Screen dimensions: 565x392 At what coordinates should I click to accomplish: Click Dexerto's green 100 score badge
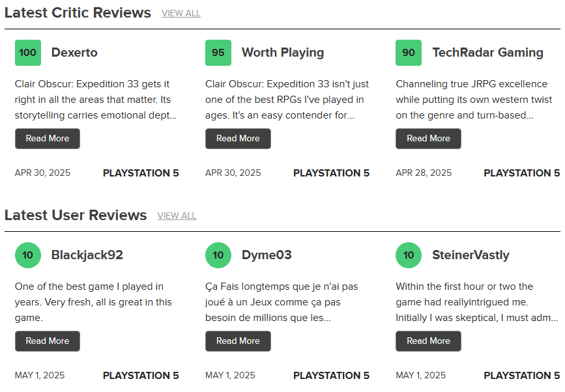(28, 53)
